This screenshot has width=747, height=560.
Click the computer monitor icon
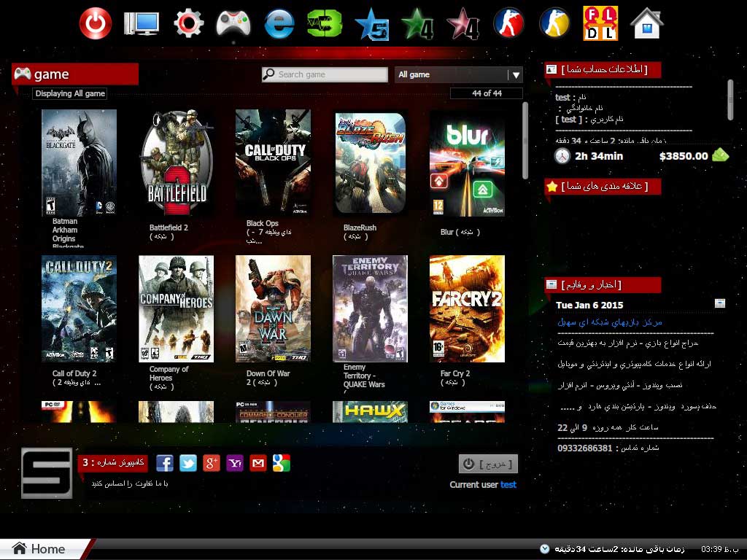(x=142, y=24)
